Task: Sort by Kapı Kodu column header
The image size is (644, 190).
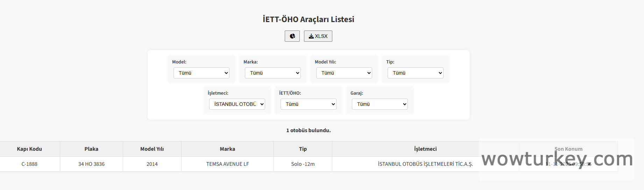Action: [29, 149]
